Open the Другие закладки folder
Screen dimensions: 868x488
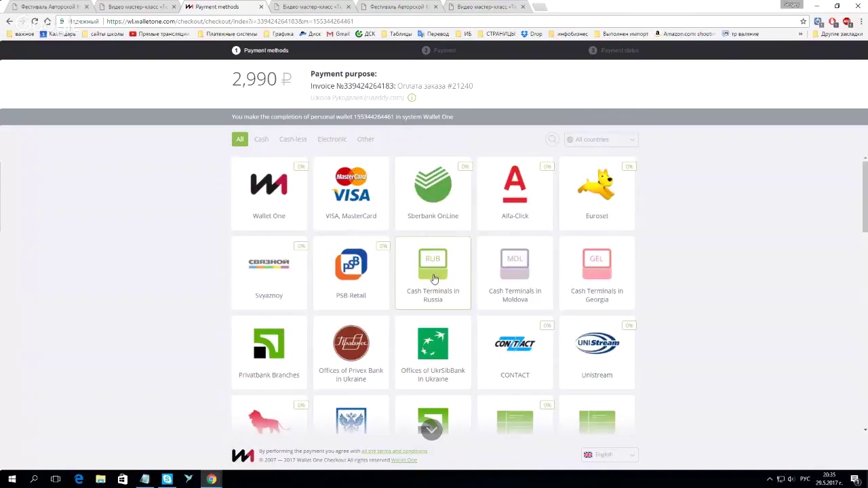tap(837, 34)
